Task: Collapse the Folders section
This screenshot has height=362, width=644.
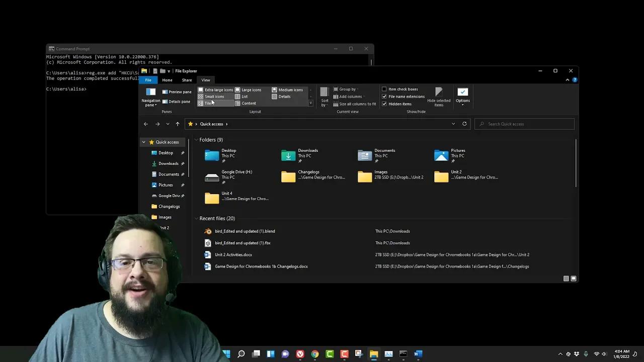Action: pyautogui.click(x=196, y=139)
